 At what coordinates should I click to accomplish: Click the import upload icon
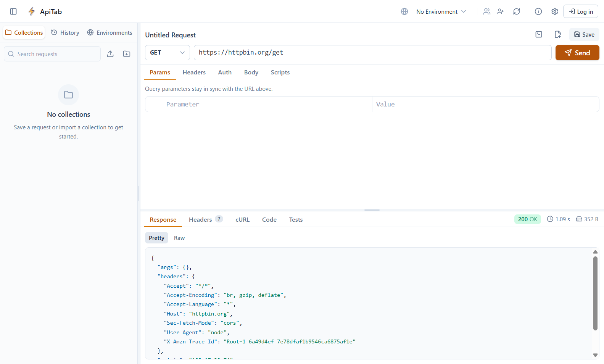tap(110, 54)
